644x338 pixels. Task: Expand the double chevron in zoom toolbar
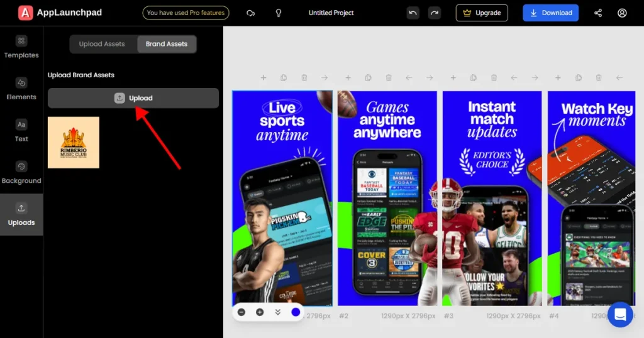277,312
